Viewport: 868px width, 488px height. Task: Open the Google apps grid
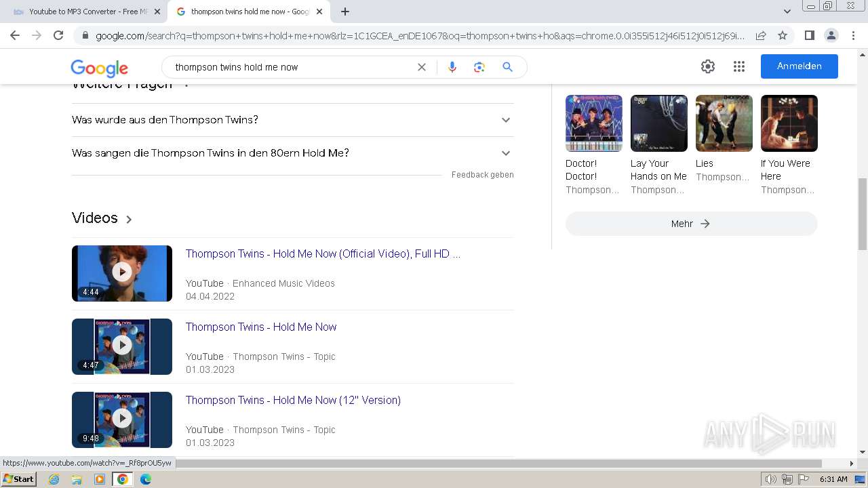739,66
